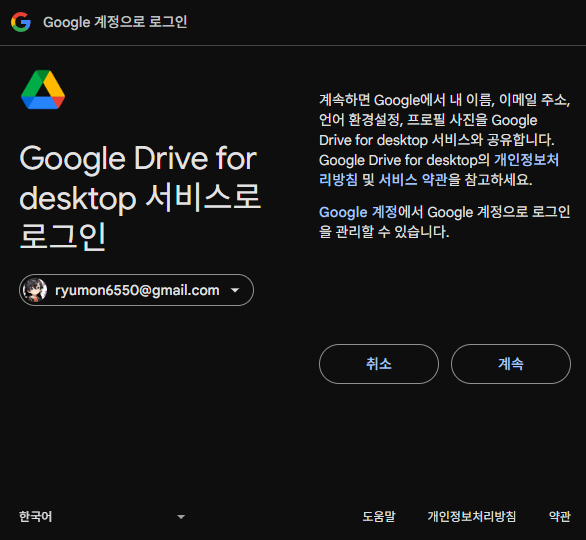Open the ryumon6550@gmail.com account chooser dropdown
The height and width of the screenshot is (540, 586).
tap(136, 290)
